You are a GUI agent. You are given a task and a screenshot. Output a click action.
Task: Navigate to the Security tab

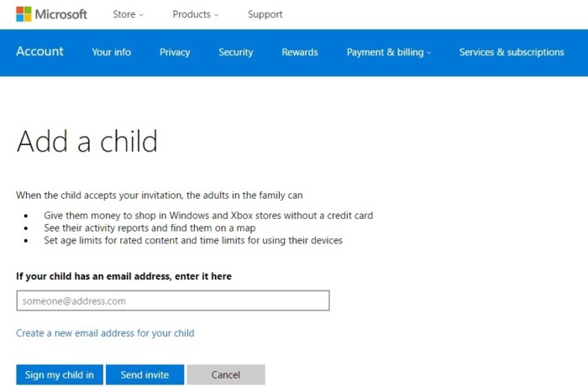click(x=235, y=52)
